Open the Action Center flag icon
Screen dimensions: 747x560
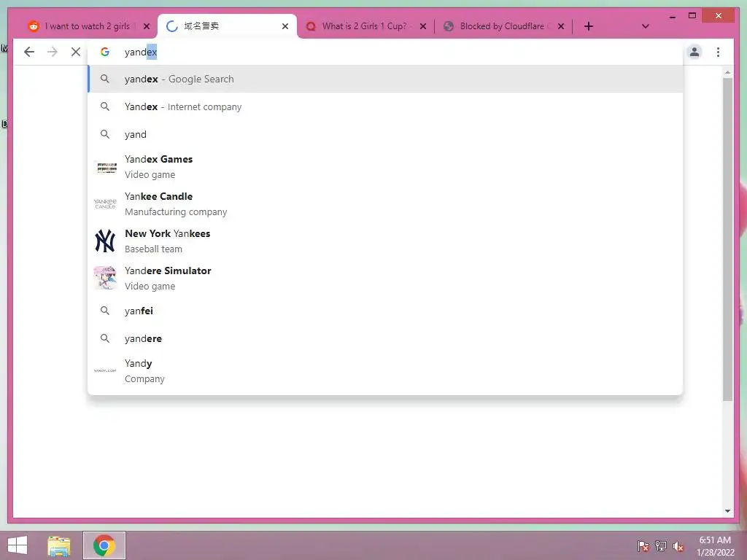643,546
